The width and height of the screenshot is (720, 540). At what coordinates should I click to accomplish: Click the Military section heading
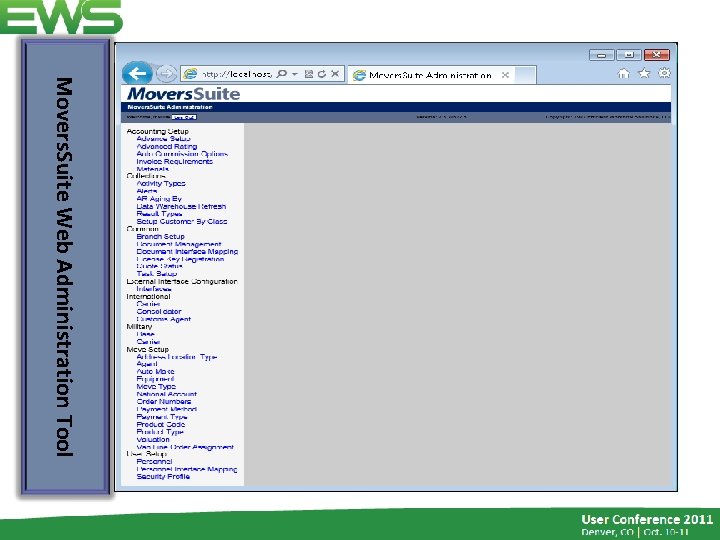(x=139, y=326)
